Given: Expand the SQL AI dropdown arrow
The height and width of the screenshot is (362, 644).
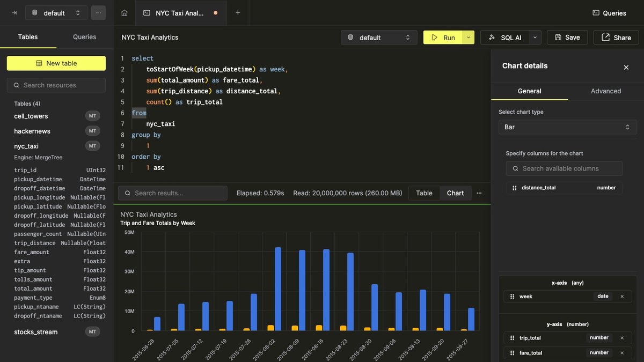Looking at the screenshot, I should tap(535, 38).
